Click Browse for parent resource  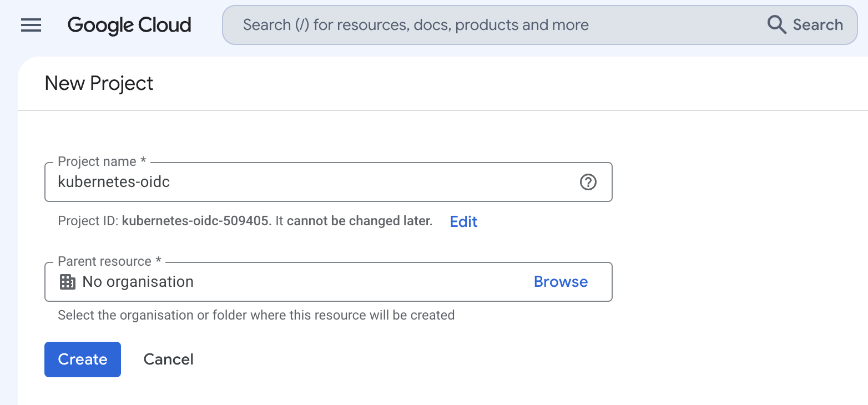(x=561, y=282)
